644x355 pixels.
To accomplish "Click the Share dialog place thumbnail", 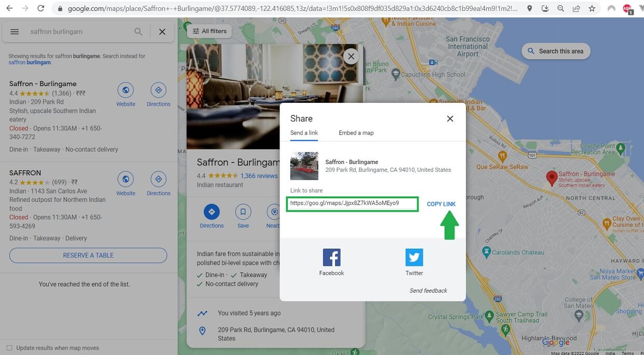I will click(304, 166).
